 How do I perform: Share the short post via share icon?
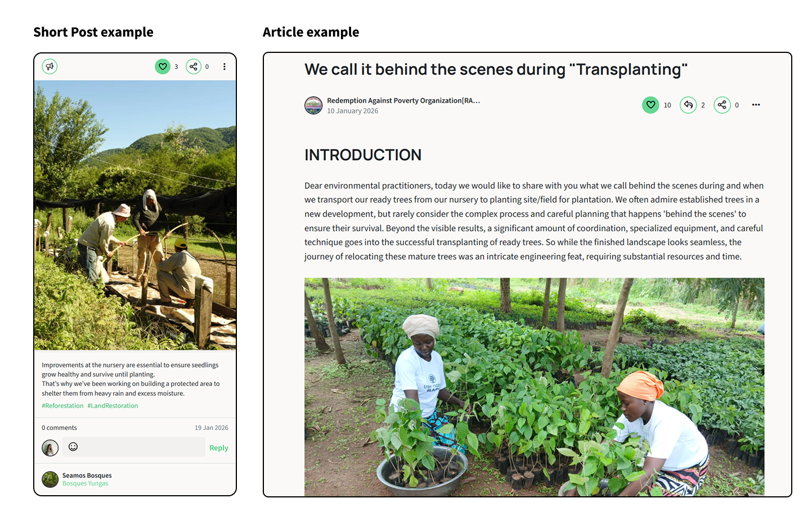point(194,66)
